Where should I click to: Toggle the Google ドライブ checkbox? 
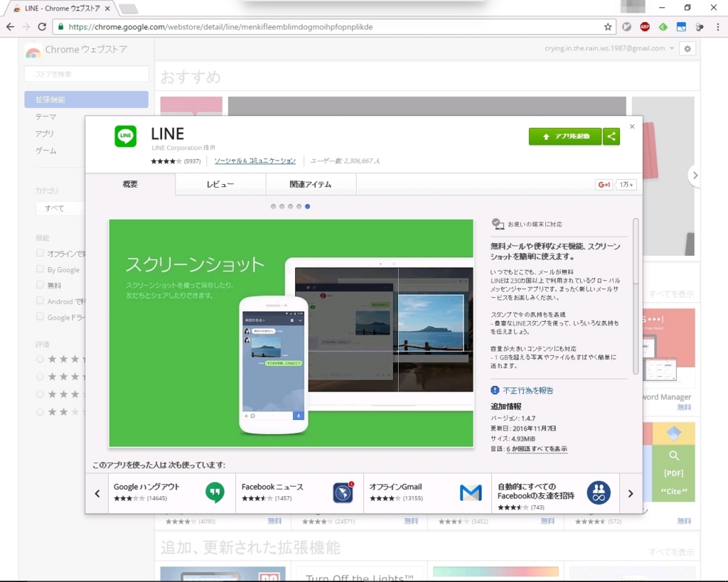pos(41,316)
